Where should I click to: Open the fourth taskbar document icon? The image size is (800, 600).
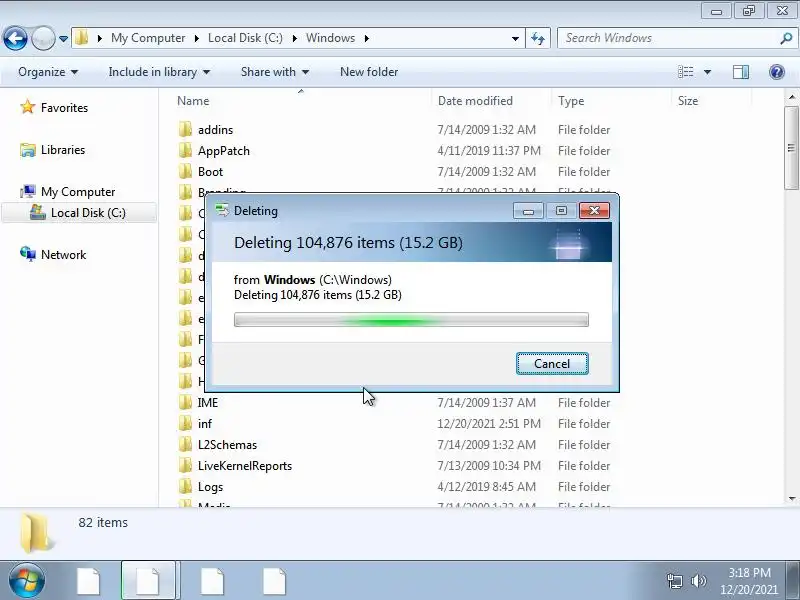coord(274,581)
